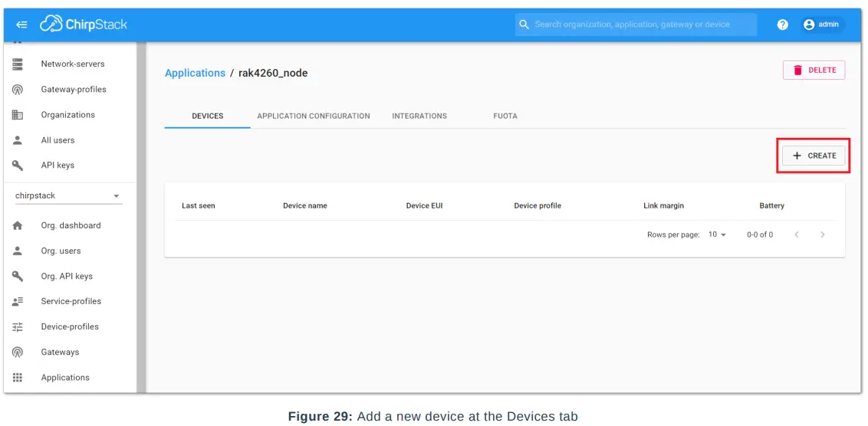
Task: Click the Last seen column header
Action: click(198, 206)
